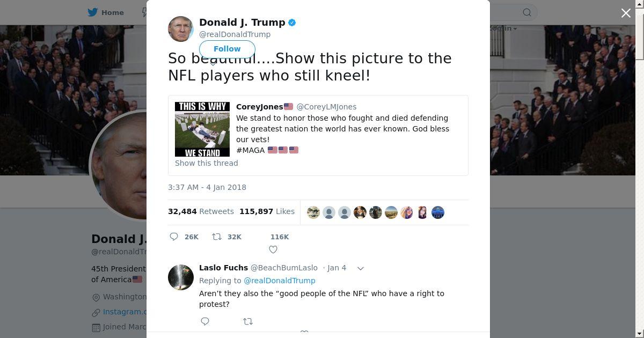Open Donald J. Trump's avatar in tweet
Viewport: 644px width, 338px height.
point(181,29)
